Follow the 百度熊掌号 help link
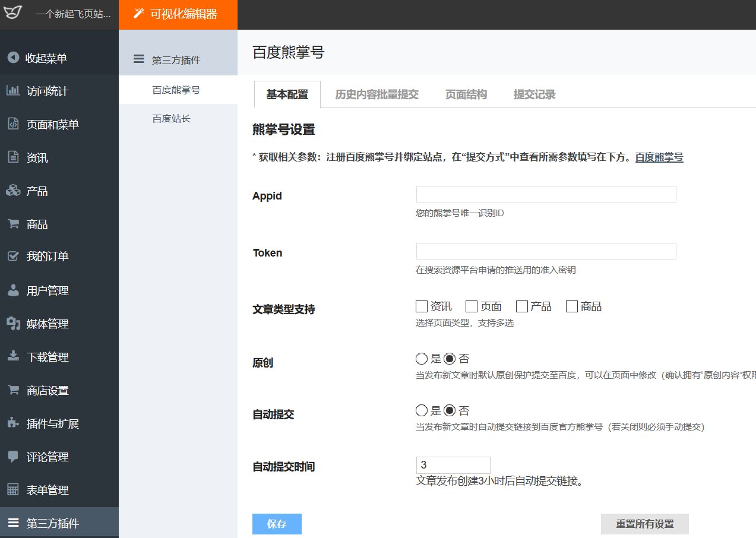The width and height of the screenshot is (756, 538). (x=659, y=157)
